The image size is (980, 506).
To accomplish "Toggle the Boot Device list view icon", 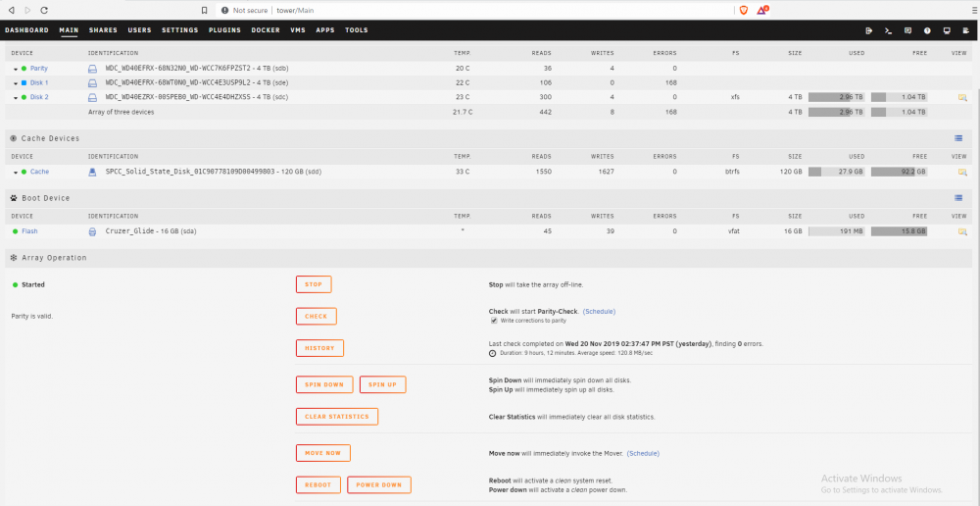I will pyautogui.click(x=958, y=198).
